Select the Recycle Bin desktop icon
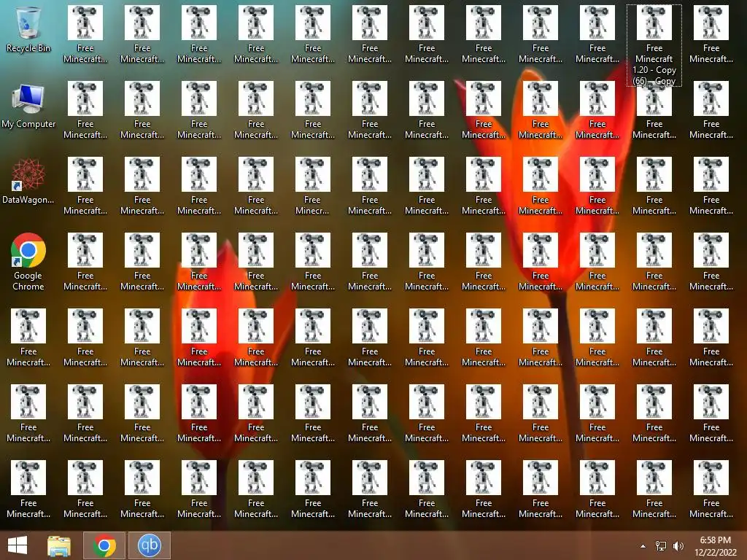Viewport: 747px width, 560px height. pos(28,28)
